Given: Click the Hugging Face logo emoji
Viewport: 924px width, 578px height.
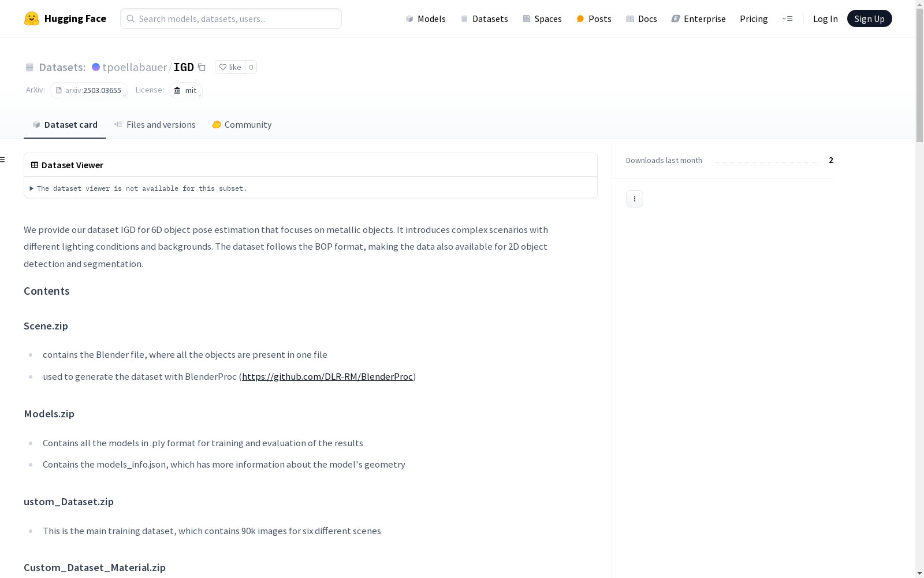Looking at the screenshot, I should (32, 18).
